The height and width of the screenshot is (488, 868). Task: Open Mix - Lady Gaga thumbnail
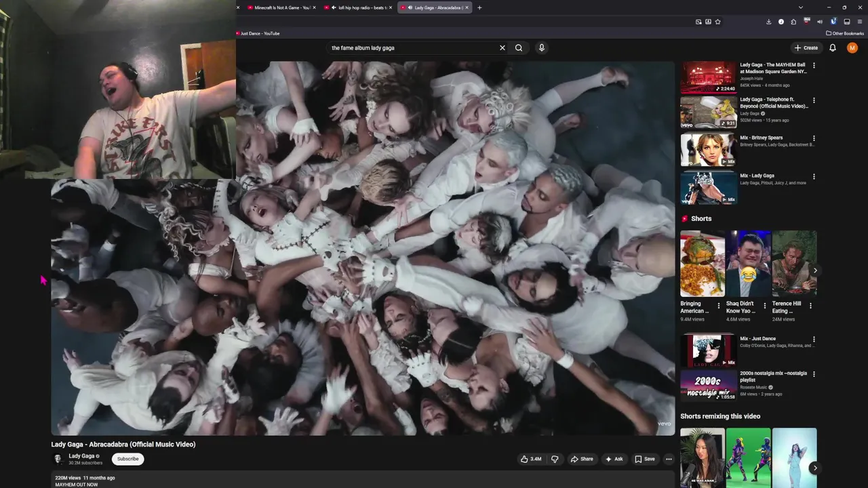[x=709, y=188]
